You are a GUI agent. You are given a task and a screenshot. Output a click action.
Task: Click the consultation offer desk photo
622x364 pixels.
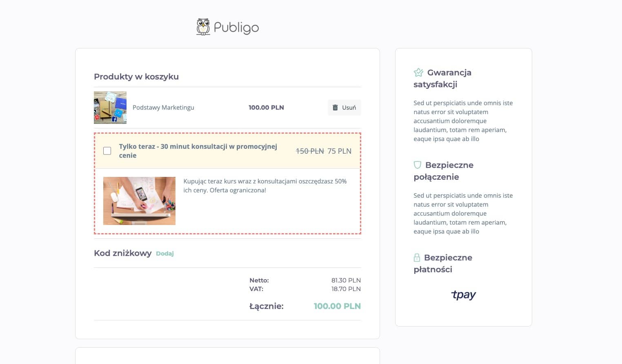click(x=139, y=201)
